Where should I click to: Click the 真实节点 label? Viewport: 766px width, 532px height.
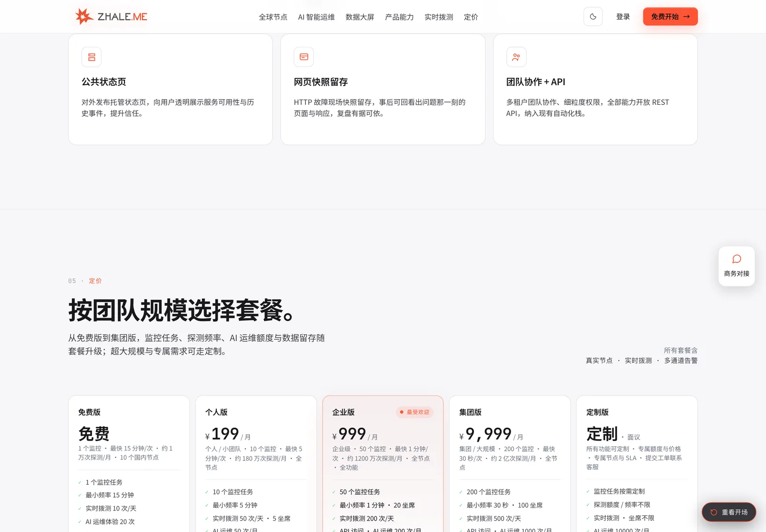599,361
